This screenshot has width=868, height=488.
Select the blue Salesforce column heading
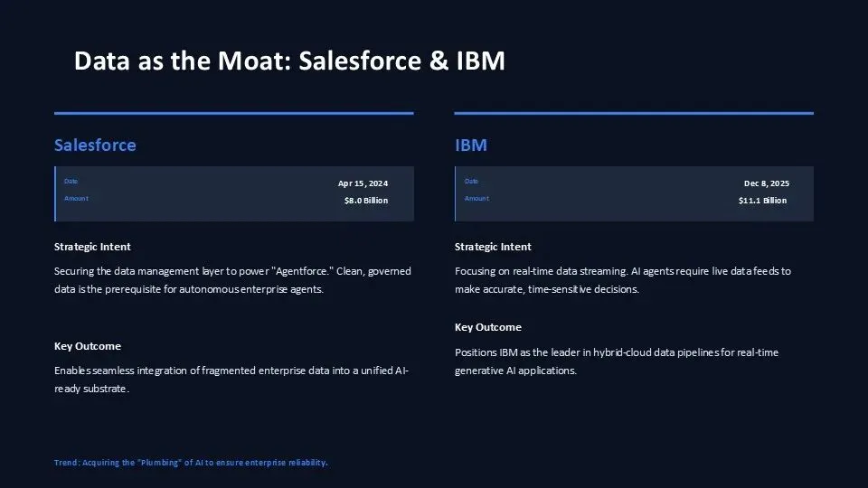pyautogui.click(x=95, y=145)
